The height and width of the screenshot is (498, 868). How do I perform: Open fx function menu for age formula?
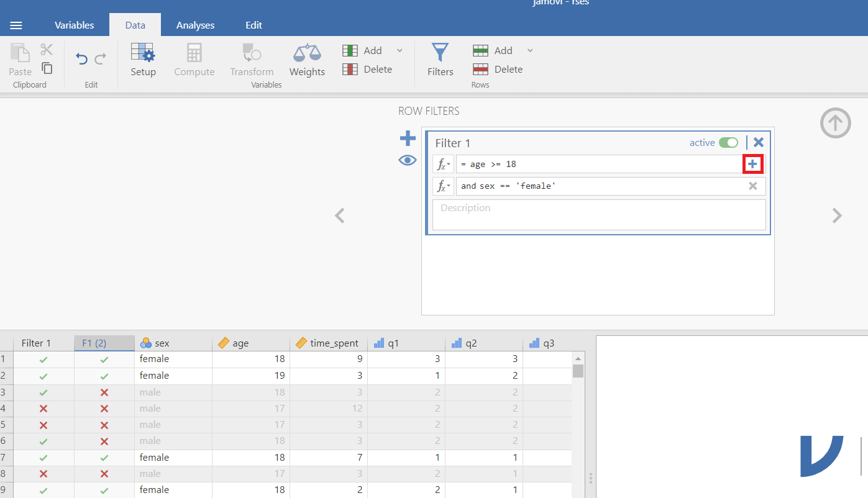(442, 165)
